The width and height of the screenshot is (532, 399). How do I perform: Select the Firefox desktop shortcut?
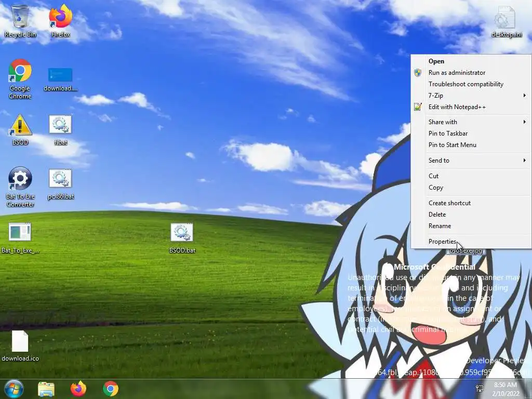point(60,21)
